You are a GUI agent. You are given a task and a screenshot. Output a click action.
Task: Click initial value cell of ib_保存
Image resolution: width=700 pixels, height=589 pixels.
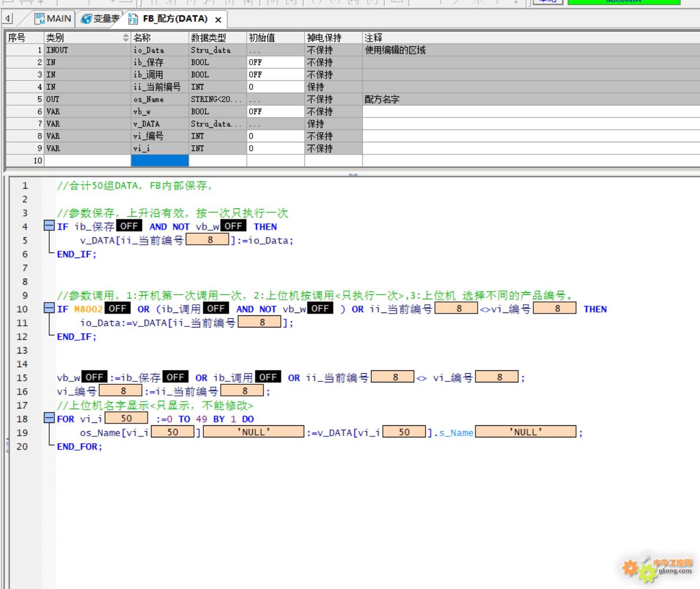[275, 62]
